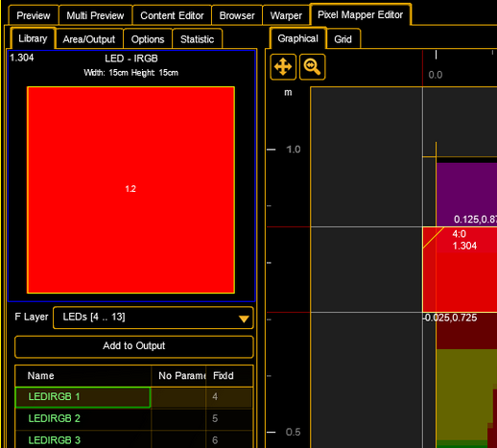Open the F Layer dropdown arrow

tap(244, 318)
